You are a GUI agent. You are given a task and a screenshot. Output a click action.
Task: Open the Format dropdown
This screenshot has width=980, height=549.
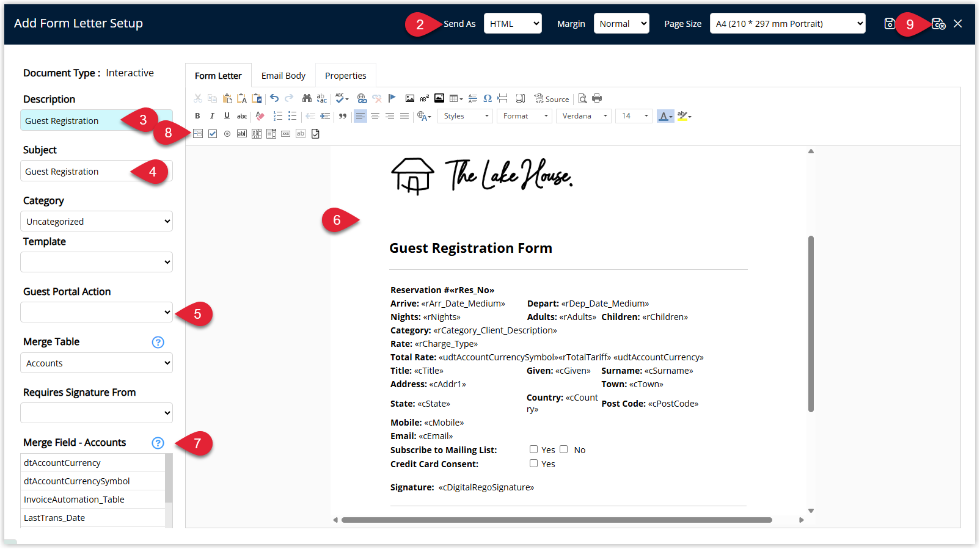[525, 116]
